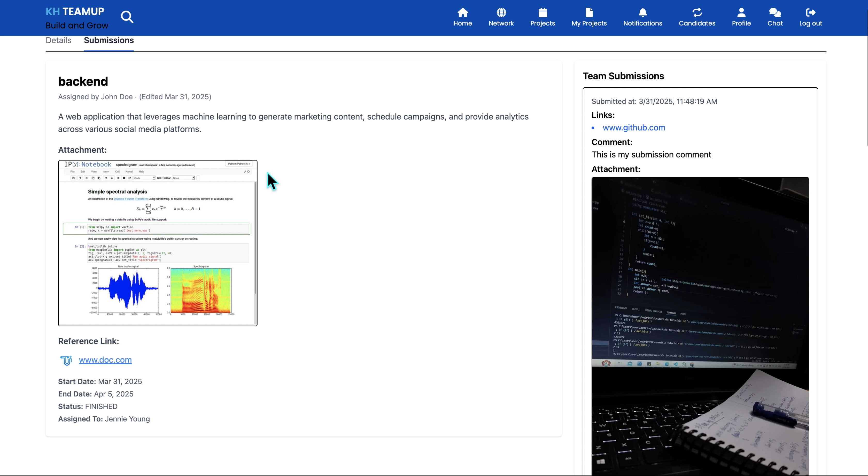This screenshot has height=476, width=868.
Task: Click the document icon beside www.doc.com
Action: 66,360
